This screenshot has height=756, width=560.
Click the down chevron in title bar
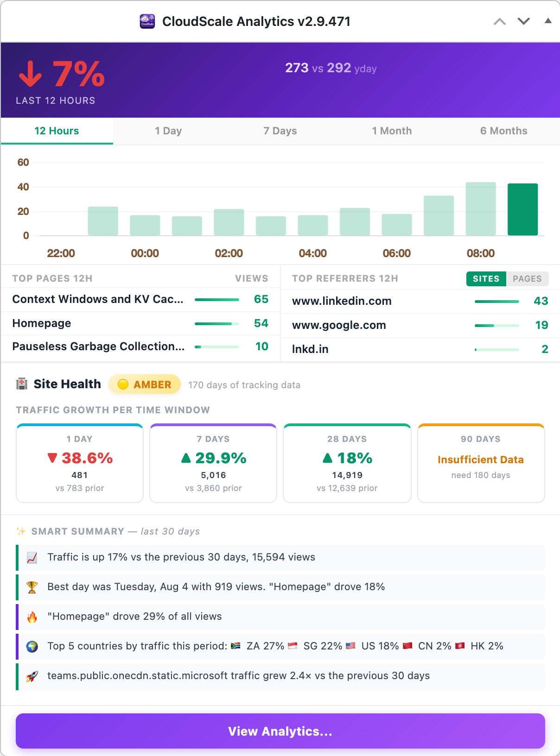(x=524, y=21)
